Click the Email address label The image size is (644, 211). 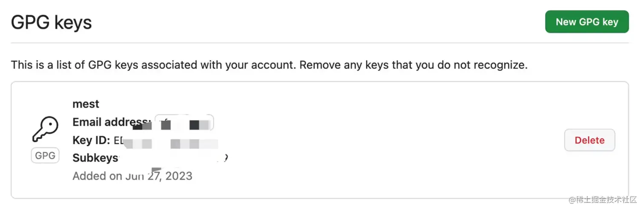click(x=112, y=123)
